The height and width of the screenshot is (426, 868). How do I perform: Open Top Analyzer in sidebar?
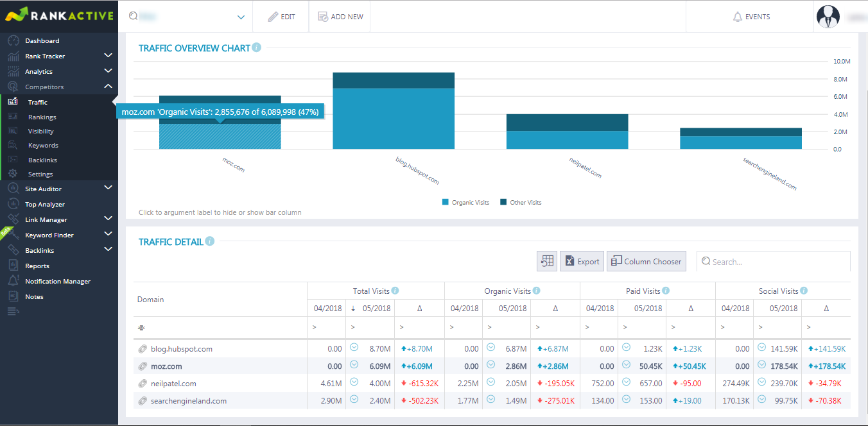pos(45,205)
